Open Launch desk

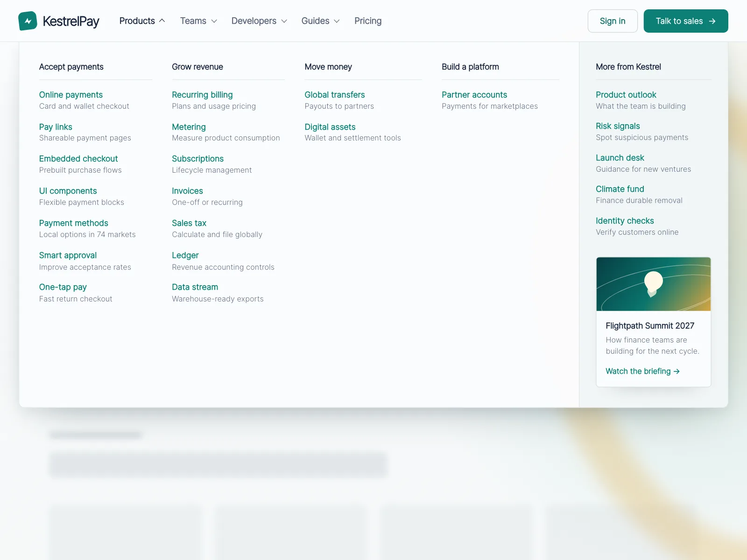[x=620, y=158]
